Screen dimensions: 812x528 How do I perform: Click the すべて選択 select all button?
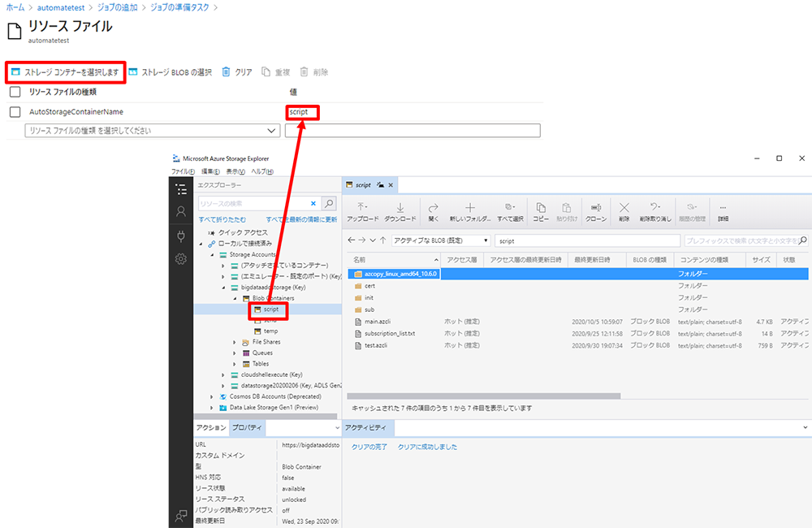click(510, 212)
